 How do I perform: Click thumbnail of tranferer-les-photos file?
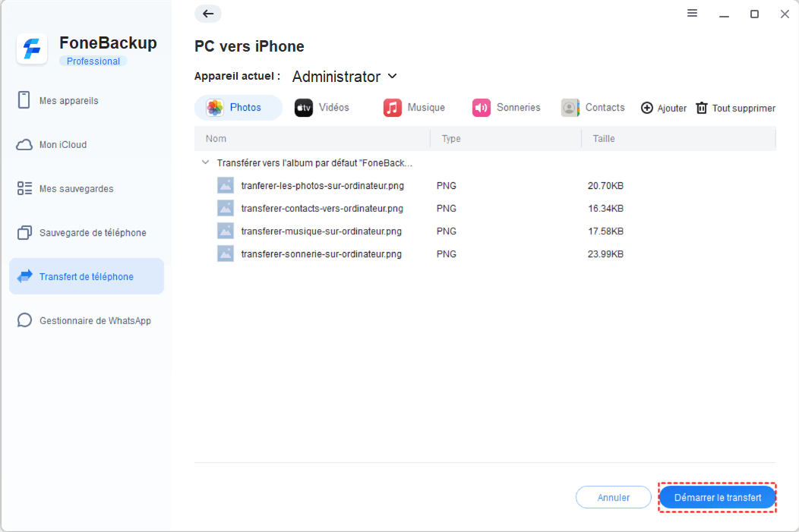[x=226, y=185]
